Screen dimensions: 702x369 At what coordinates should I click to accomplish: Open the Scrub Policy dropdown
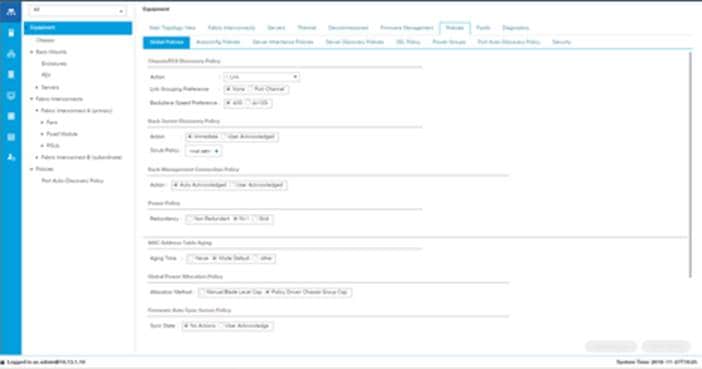coord(203,151)
